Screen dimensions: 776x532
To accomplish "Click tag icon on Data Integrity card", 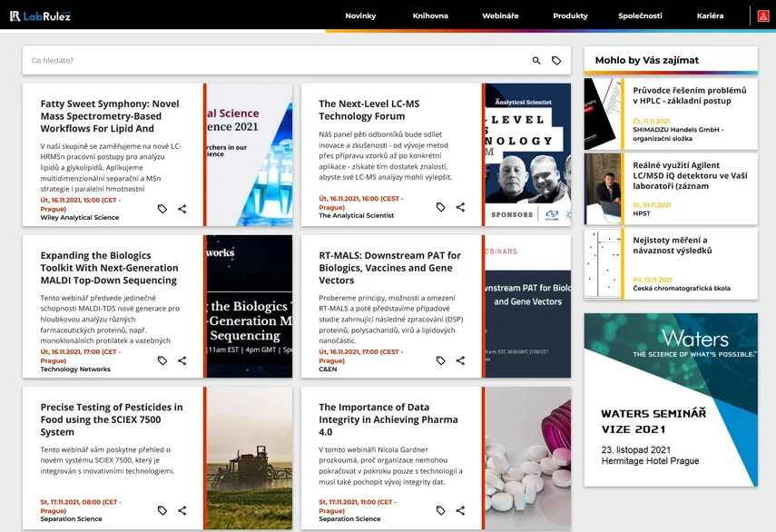I will pyautogui.click(x=440, y=510).
